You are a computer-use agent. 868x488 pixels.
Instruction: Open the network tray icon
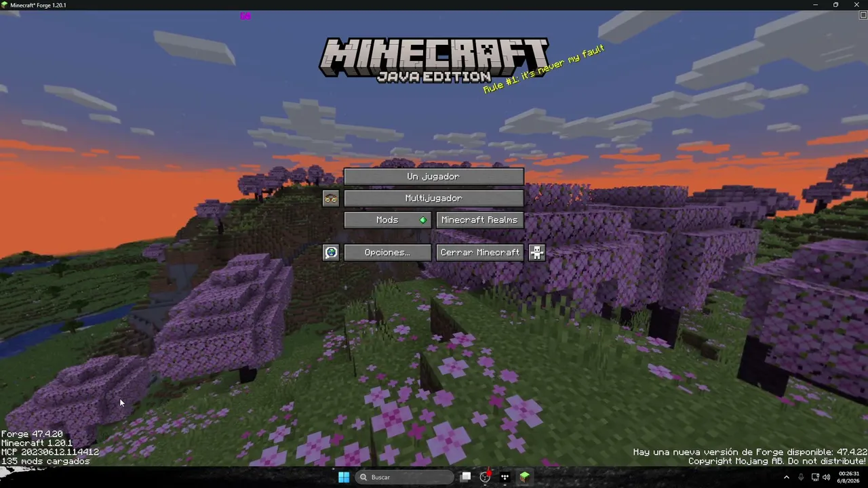point(815,477)
